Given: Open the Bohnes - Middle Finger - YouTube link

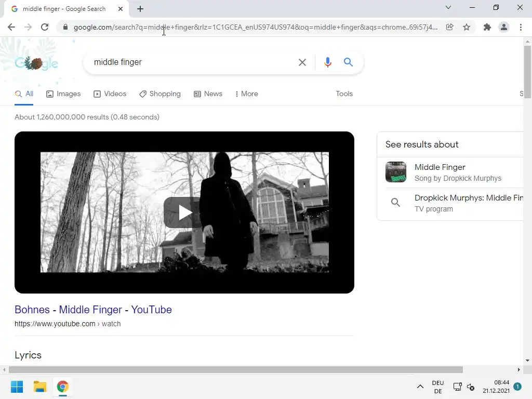Looking at the screenshot, I should tap(94, 310).
